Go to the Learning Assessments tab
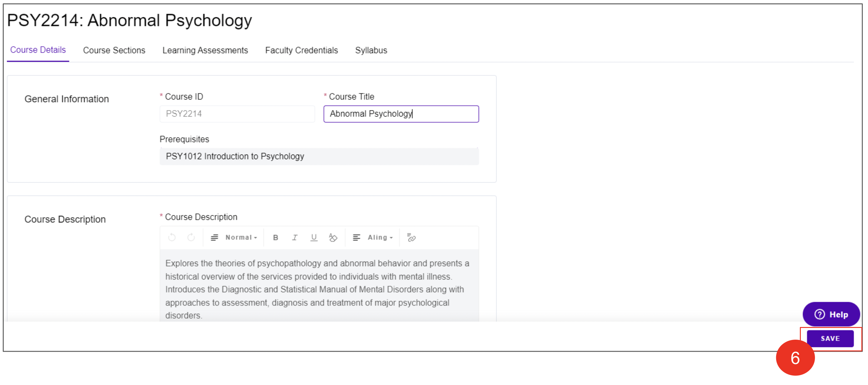Viewport: 868px width, 385px height. coord(205,50)
